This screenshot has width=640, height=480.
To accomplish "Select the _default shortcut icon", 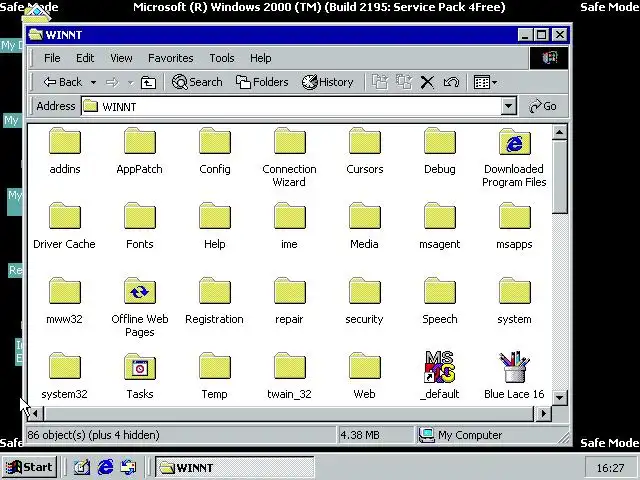I will (x=440, y=367).
